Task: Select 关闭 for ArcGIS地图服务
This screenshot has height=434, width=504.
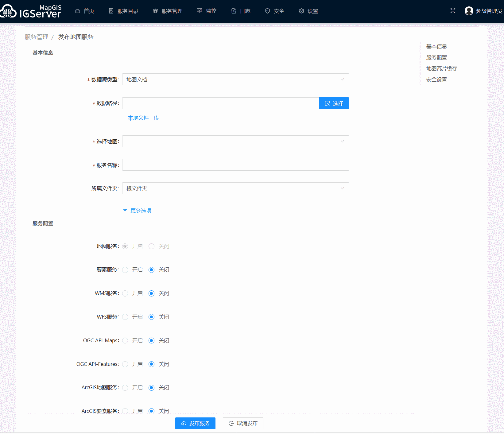Action: (152, 388)
